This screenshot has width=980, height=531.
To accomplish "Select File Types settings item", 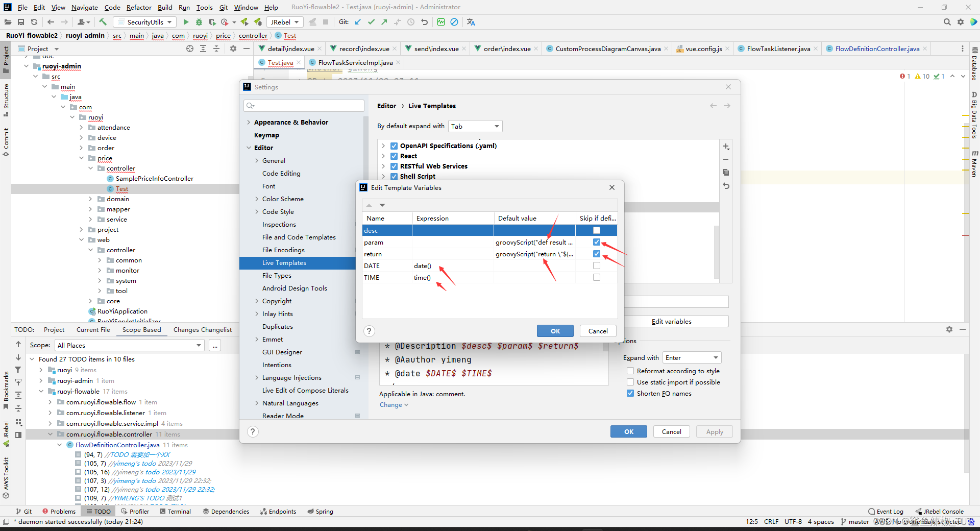I will point(277,275).
